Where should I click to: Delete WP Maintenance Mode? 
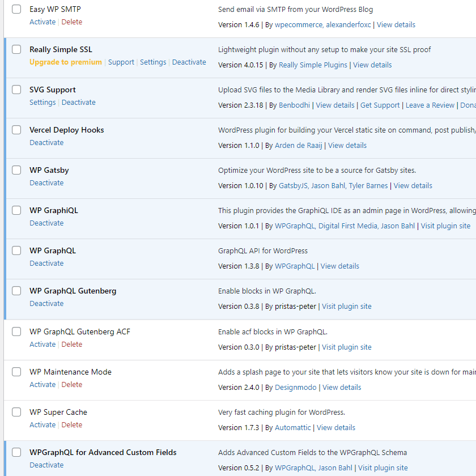click(x=72, y=384)
